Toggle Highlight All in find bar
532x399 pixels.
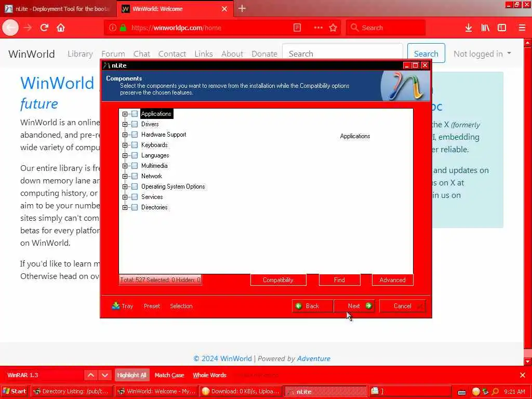(131, 375)
